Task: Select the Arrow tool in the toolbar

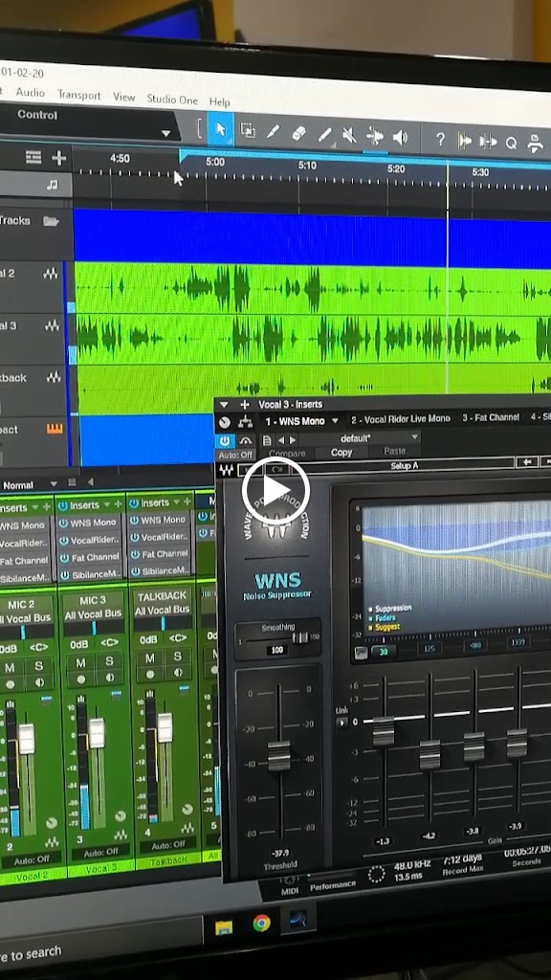Action: (220, 129)
